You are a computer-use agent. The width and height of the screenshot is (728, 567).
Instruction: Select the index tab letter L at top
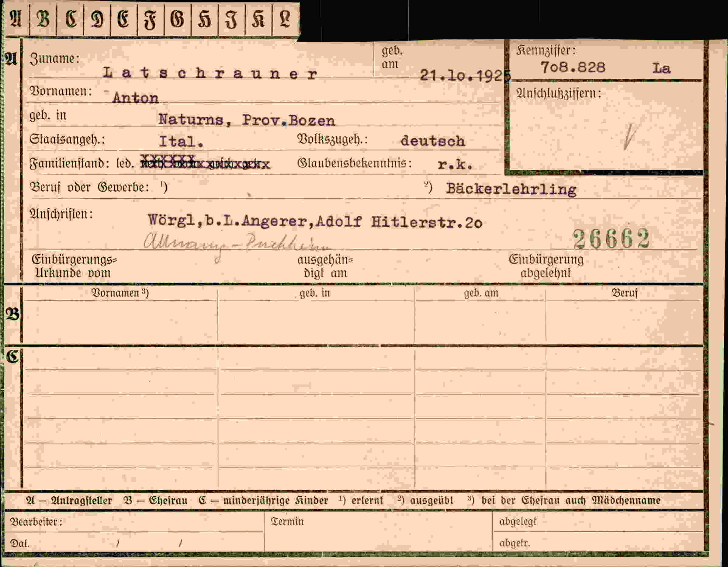point(286,19)
